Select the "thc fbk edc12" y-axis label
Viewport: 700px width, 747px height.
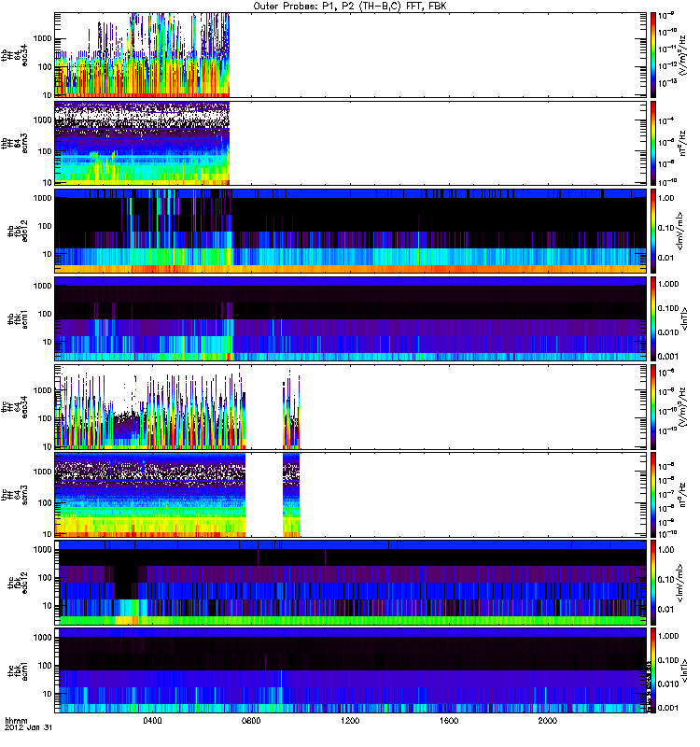tap(18, 583)
